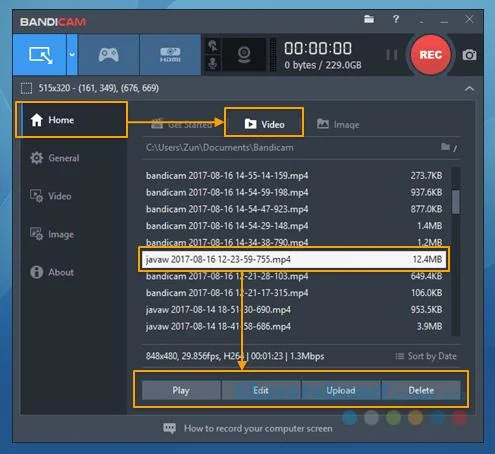
Task: Open How to record your computer screen link
Action: (x=258, y=428)
